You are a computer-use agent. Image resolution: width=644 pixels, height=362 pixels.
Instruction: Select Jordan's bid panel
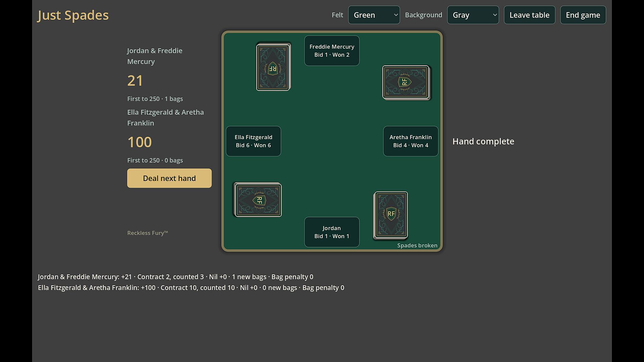point(332,232)
